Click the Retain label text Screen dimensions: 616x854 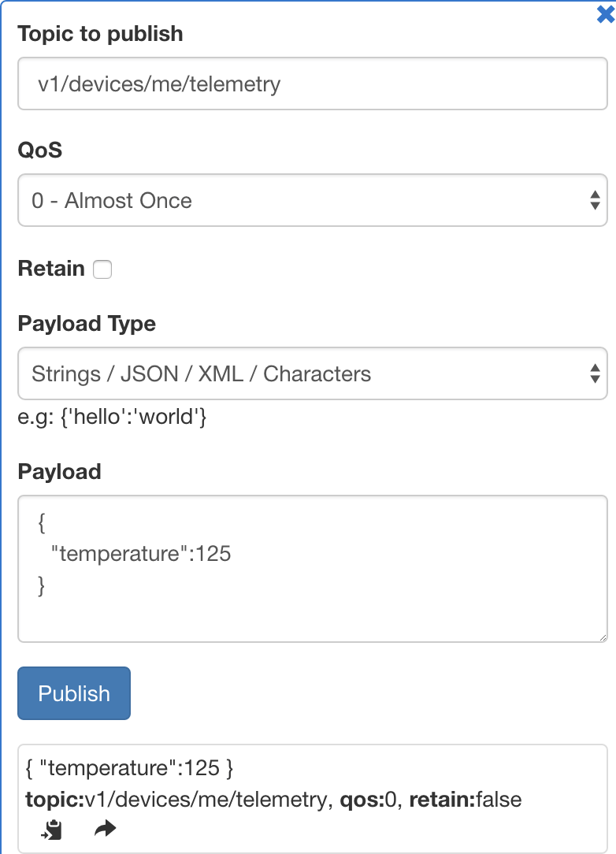point(51,269)
